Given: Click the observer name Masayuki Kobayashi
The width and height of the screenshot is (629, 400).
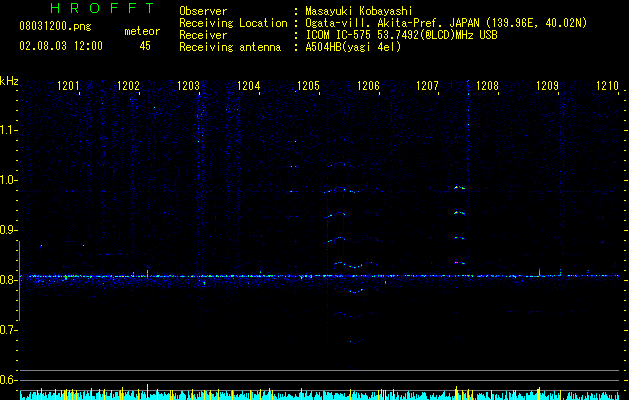Looking at the screenshot, I should 359,11.
